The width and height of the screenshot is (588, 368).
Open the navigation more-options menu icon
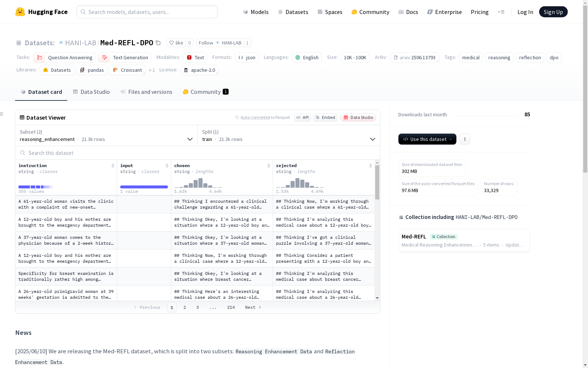tap(501, 12)
